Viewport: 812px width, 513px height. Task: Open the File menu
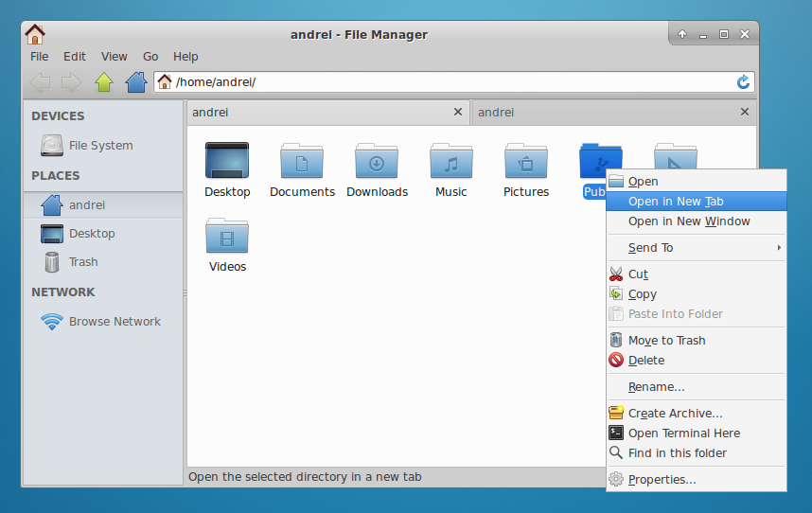(x=40, y=57)
